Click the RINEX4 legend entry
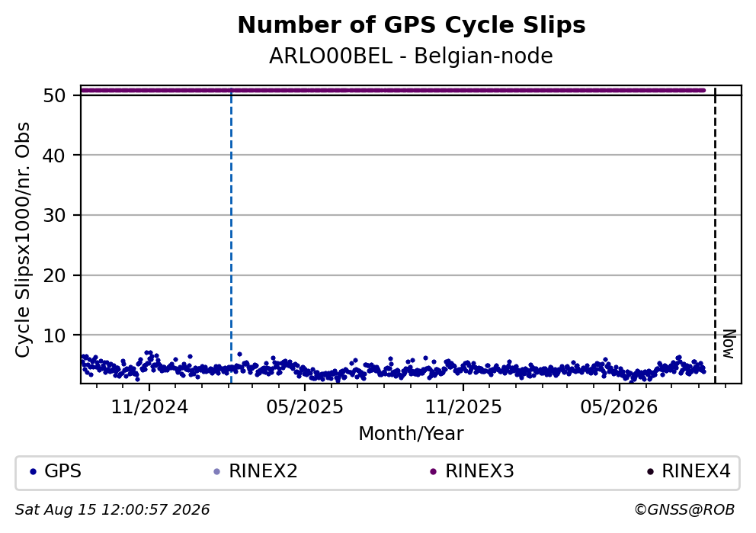The width and height of the screenshot is (756, 533). (x=688, y=471)
